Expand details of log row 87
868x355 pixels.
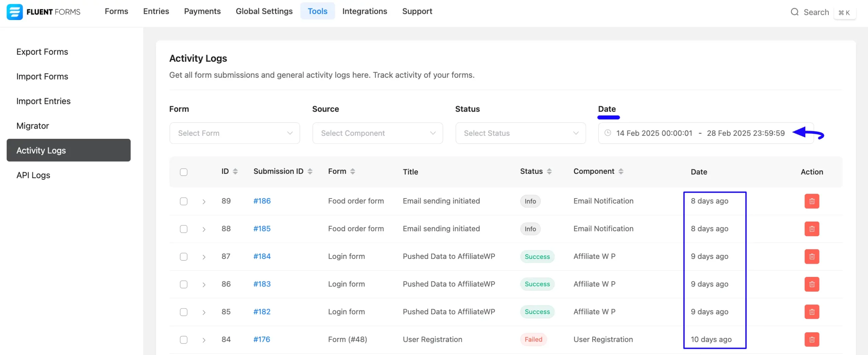[204, 257]
